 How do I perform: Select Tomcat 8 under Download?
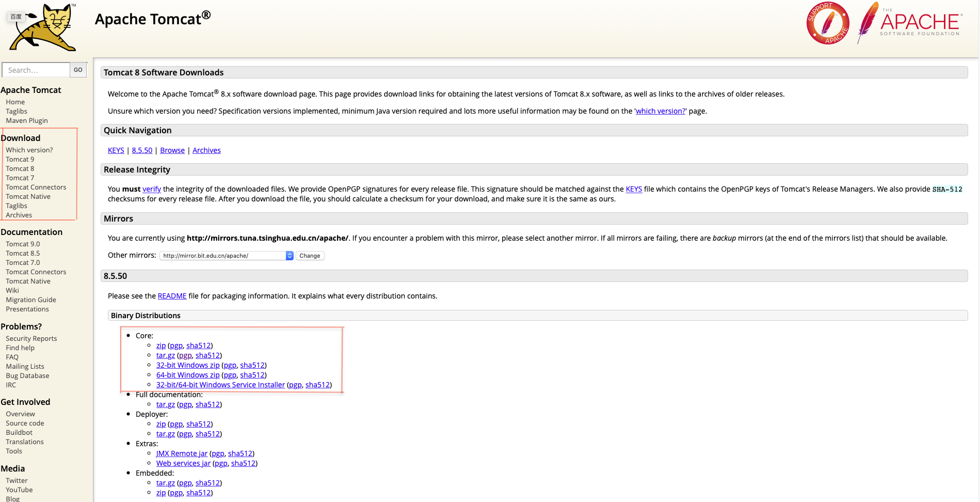(x=20, y=168)
